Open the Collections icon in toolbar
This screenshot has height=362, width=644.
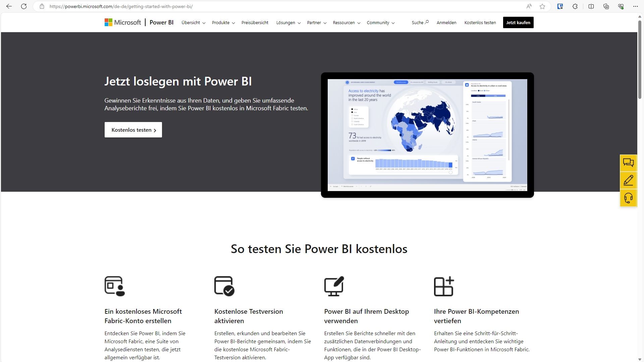(x=606, y=6)
